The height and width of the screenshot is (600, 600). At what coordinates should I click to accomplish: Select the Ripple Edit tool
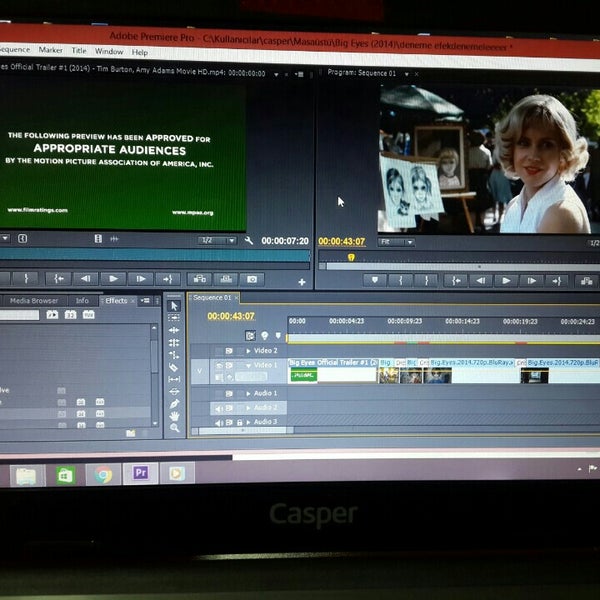click(x=174, y=330)
